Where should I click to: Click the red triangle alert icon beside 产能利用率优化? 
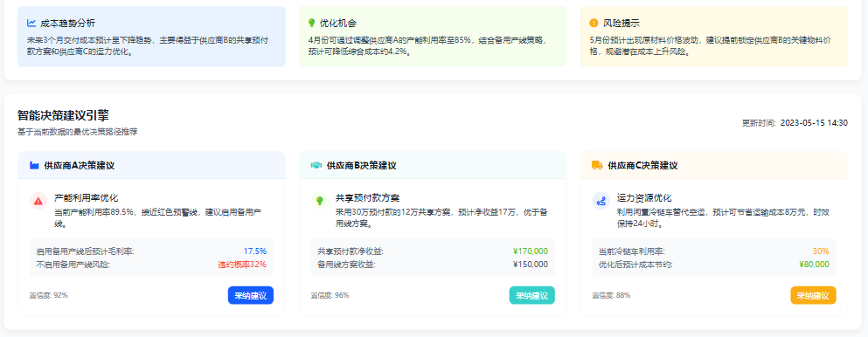(38, 202)
